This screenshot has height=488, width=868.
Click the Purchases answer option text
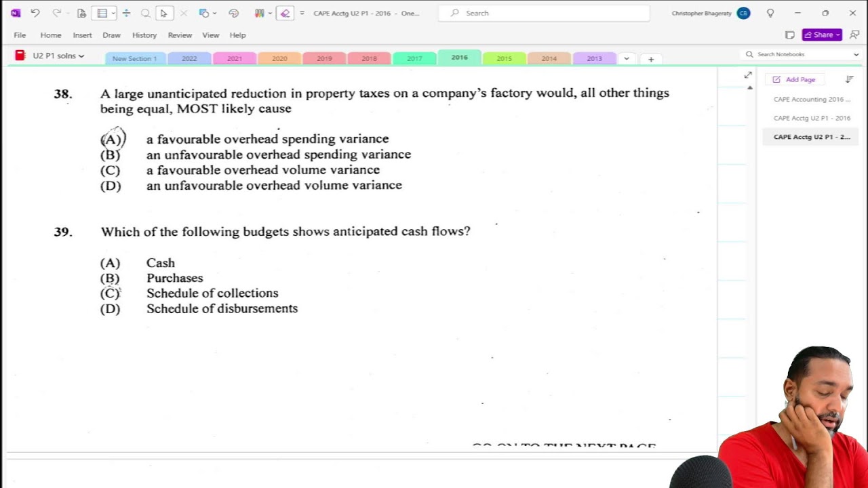[175, 278]
